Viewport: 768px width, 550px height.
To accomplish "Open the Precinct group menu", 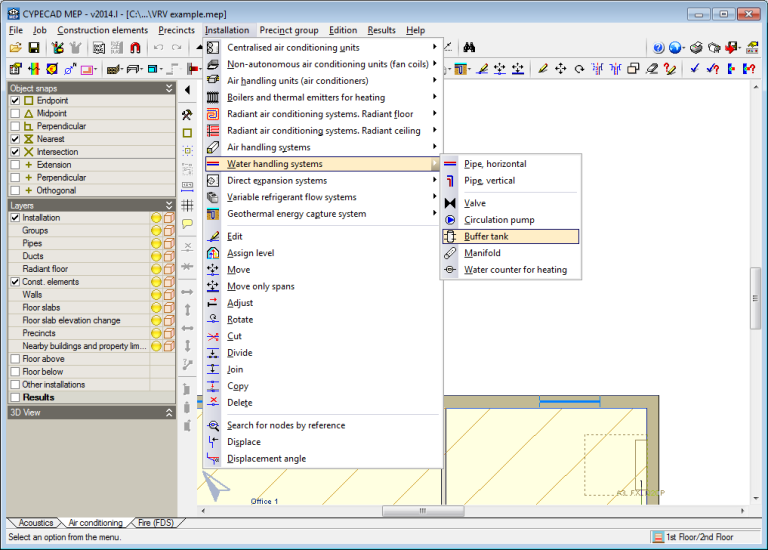I will coord(289,30).
